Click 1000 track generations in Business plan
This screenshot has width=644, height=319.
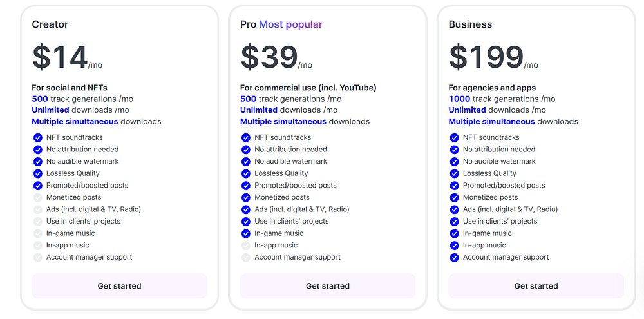[x=502, y=99]
